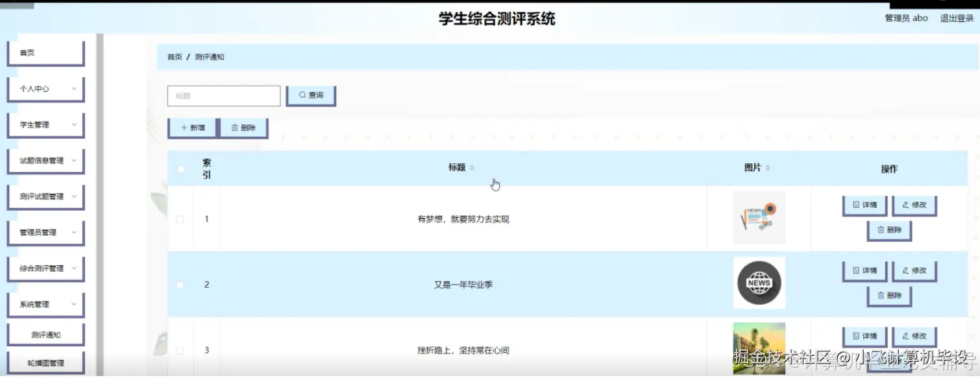
Task: Click the 标题 search input field
Action: pos(223,95)
